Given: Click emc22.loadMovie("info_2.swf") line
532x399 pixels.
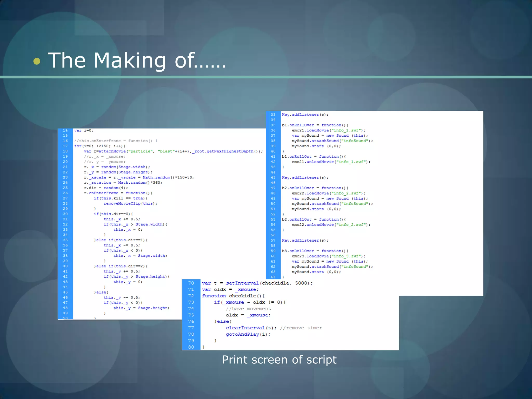Looking at the screenshot, I should tap(329, 193).
